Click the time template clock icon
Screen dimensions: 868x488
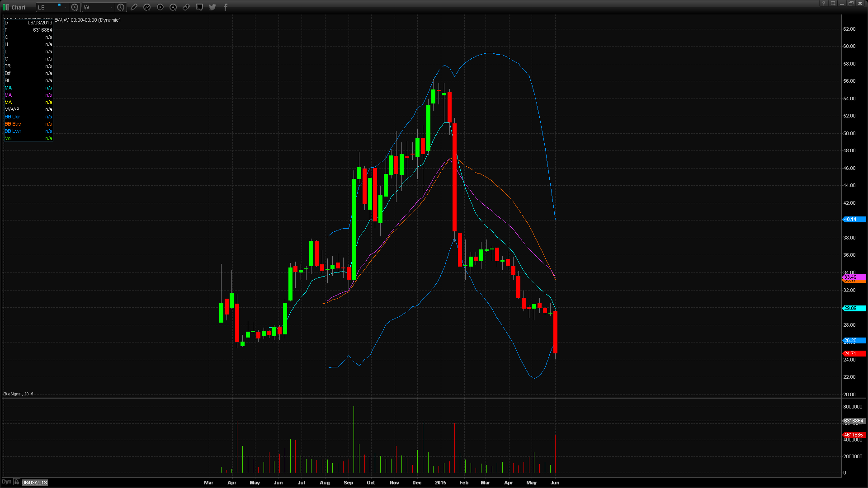pos(121,7)
